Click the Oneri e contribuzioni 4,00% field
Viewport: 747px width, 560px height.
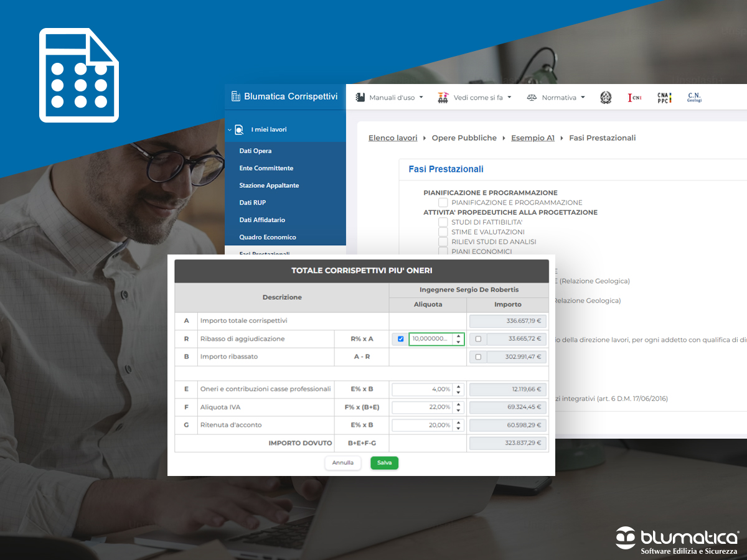point(422,390)
